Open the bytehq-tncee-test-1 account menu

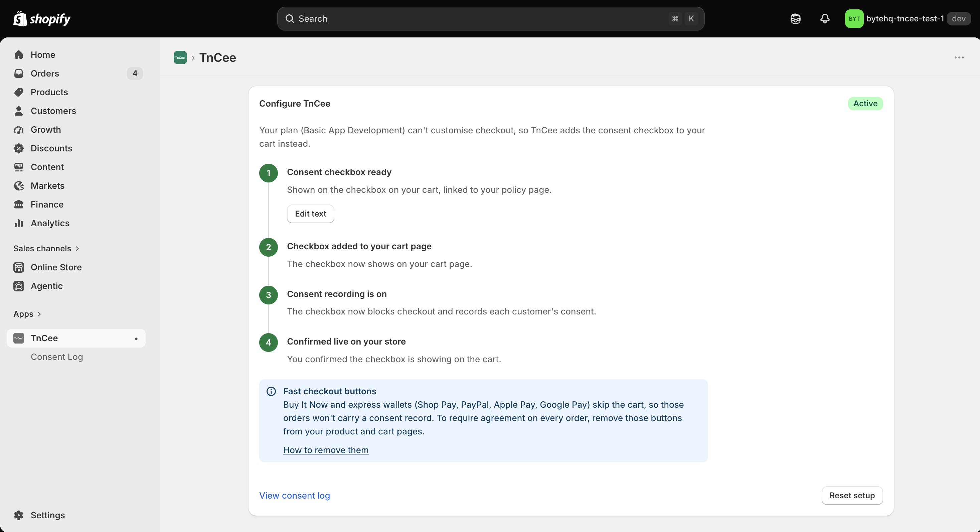point(908,19)
